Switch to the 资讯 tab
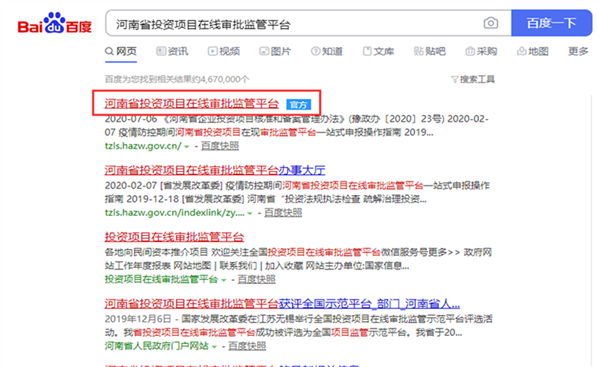Viewport: 598px width, 367px height. (x=172, y=51)
